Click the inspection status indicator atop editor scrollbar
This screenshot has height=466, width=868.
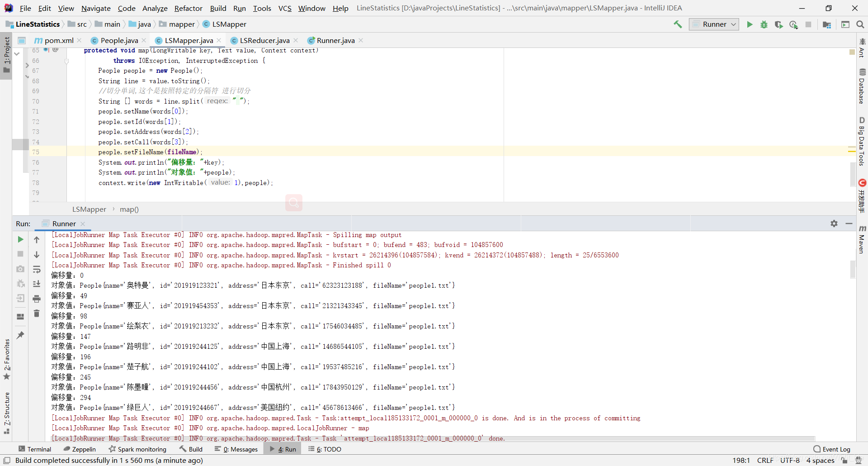click(x=852, y=52)
